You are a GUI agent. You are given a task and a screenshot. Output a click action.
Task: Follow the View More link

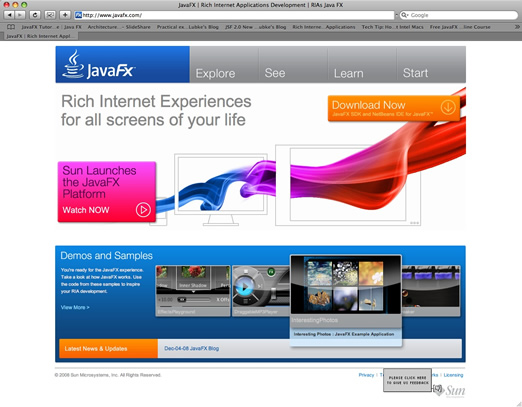click(75, 307)
